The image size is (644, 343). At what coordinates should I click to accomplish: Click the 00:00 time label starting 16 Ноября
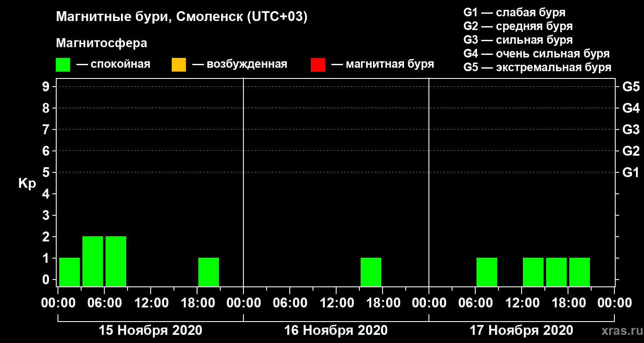pyautogui.click(x=243, y=303)
